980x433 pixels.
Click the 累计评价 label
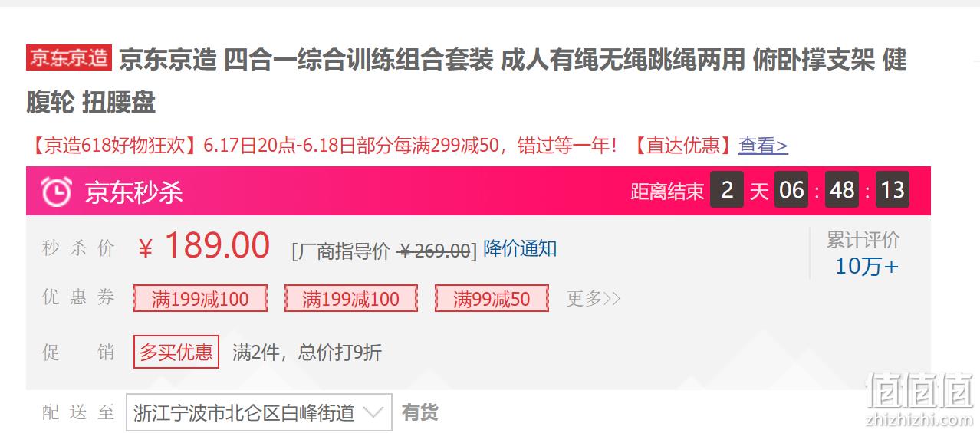[x=863, y=240]
